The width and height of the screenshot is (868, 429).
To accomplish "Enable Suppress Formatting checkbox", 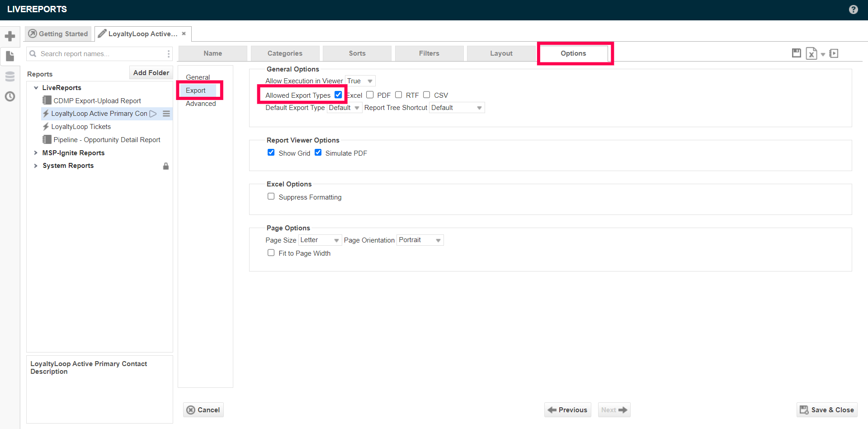I will click(x=271, y=196).
